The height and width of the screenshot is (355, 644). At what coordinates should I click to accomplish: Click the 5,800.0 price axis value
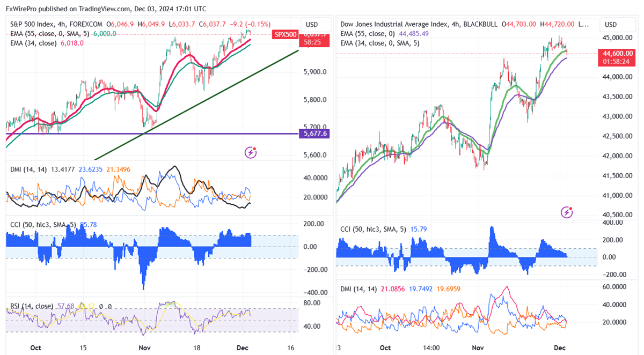314,99
